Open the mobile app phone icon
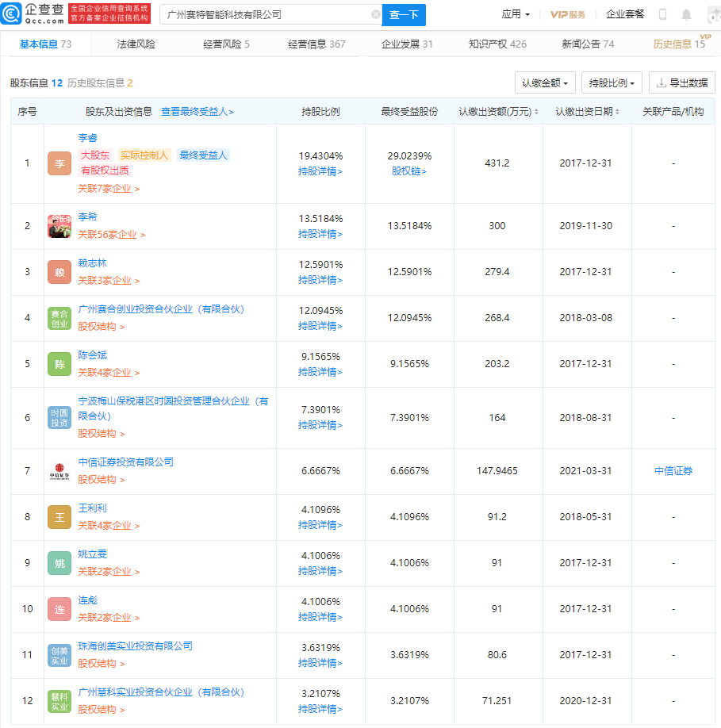Viewport: 721px width, 728px height. [x=663, y=14]
